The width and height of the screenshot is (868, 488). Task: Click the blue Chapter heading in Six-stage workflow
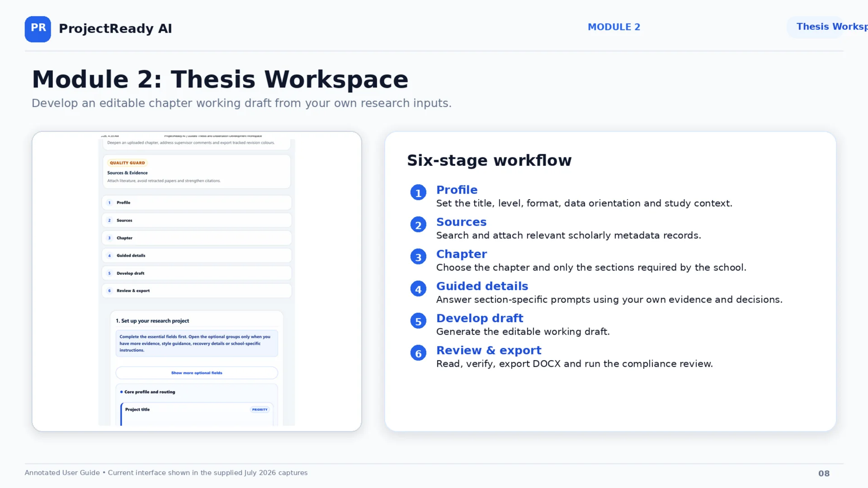[x=462, y=254]
